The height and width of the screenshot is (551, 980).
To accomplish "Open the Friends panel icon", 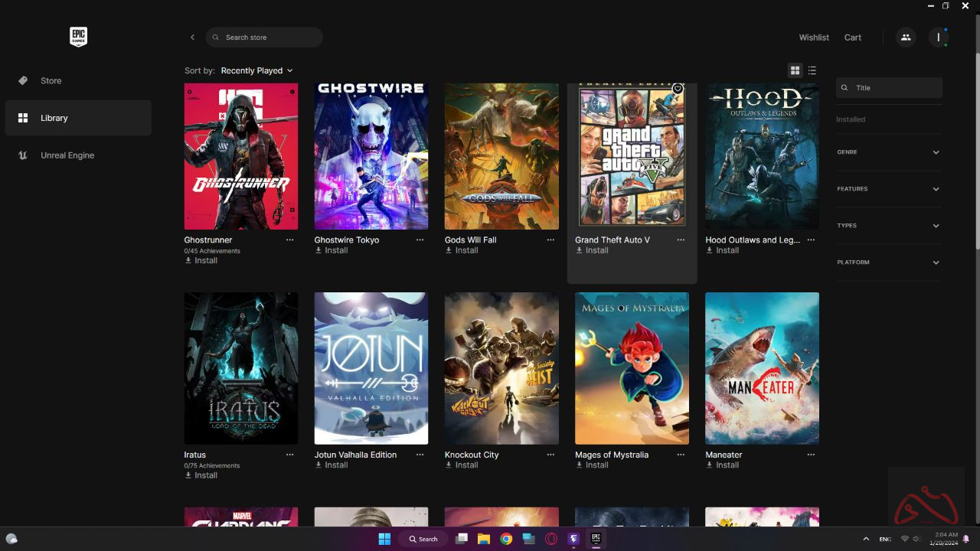I will (x=906, y=37).
